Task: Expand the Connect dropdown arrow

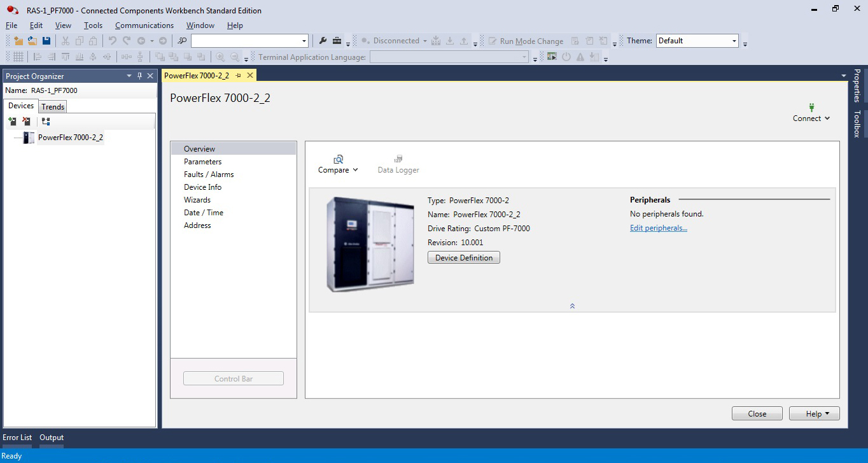Action: [827, 118]
